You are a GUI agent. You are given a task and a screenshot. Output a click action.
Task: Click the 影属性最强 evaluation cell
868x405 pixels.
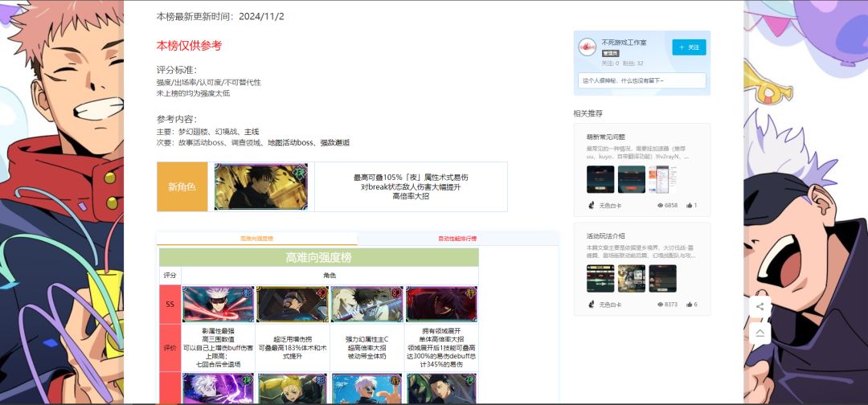click(218, 348)
